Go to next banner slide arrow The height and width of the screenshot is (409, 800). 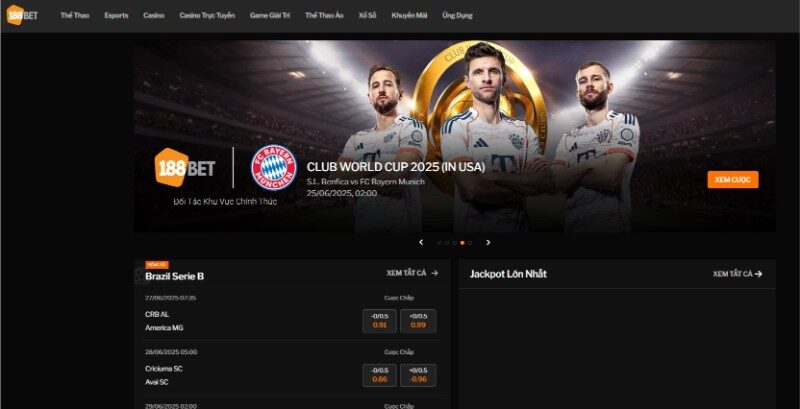(x=488, y=243)
